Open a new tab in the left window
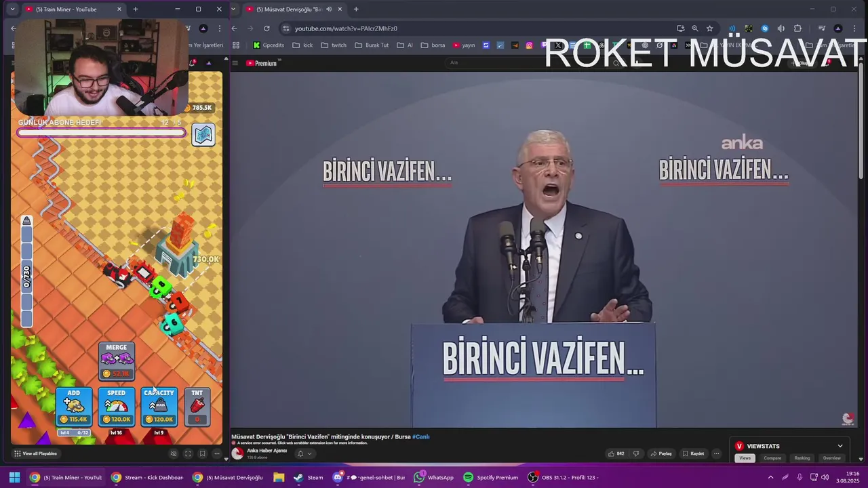868x488 pixels. [x=135, y=9]
